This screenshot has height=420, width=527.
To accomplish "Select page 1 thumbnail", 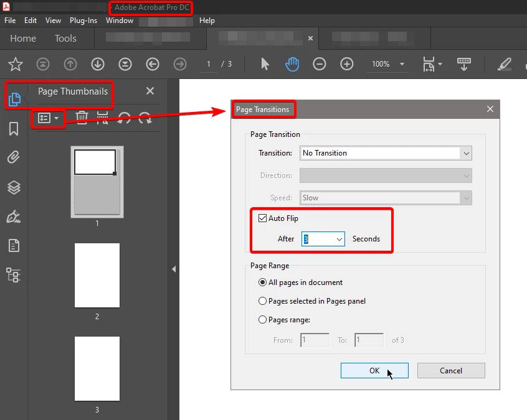I will pyautogui.click(x=97, y=182).
